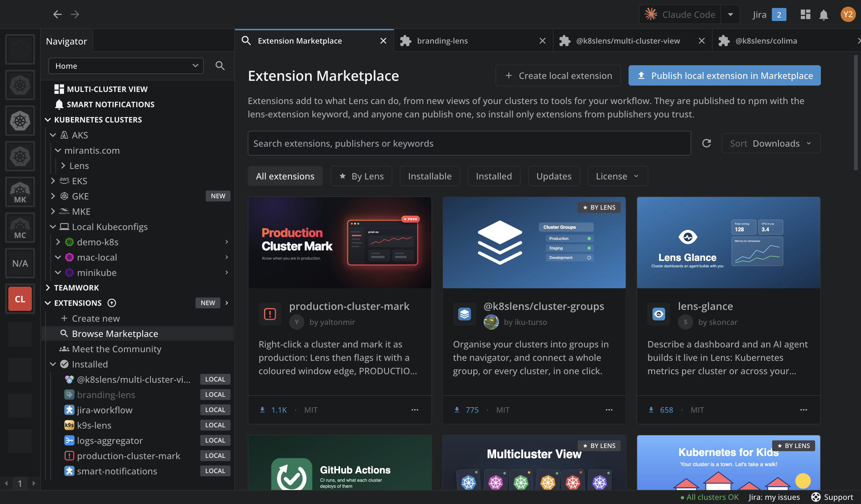Click the navigator search magnifier icon
Viewport: 861px width, 504px height.
point(220,66)
